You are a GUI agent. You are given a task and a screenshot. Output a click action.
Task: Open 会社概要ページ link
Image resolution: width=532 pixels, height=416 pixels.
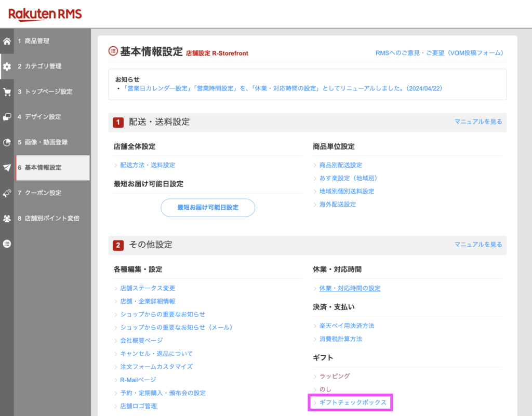[x=141, y=340]
